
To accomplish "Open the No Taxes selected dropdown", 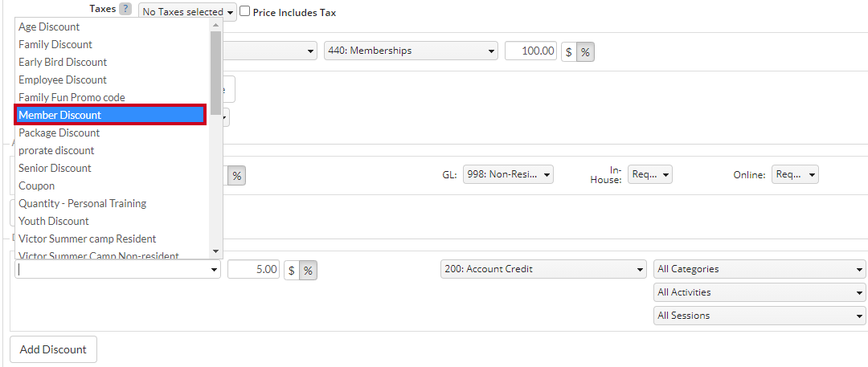I will (187, 11).
